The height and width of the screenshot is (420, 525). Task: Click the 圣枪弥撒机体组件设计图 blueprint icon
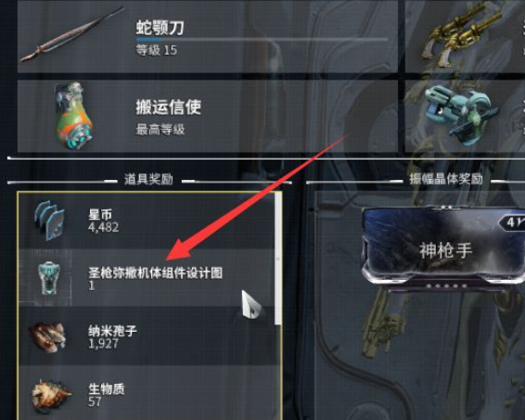tap(49, 278)
